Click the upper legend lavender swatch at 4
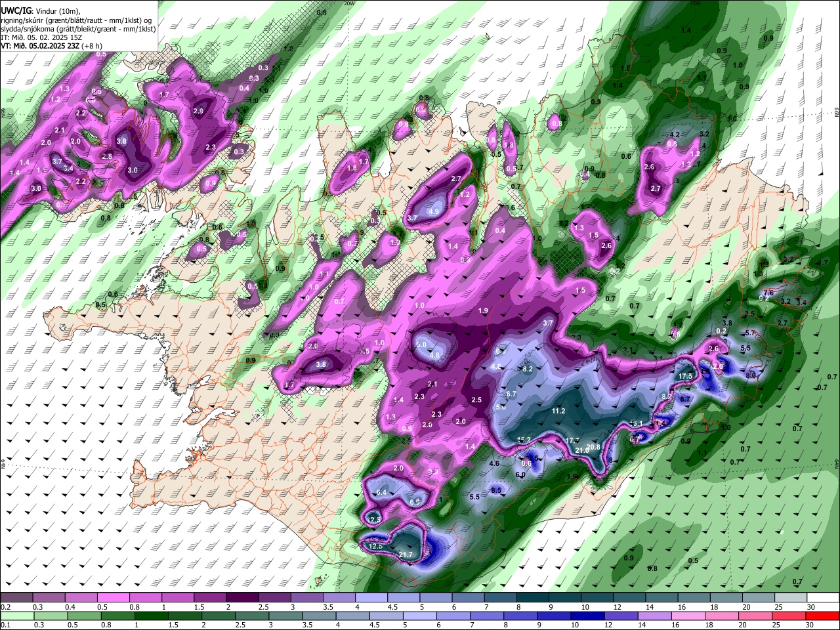Image resolution: width=840 pixels, height=630 pixels. (x=370, y=598)
